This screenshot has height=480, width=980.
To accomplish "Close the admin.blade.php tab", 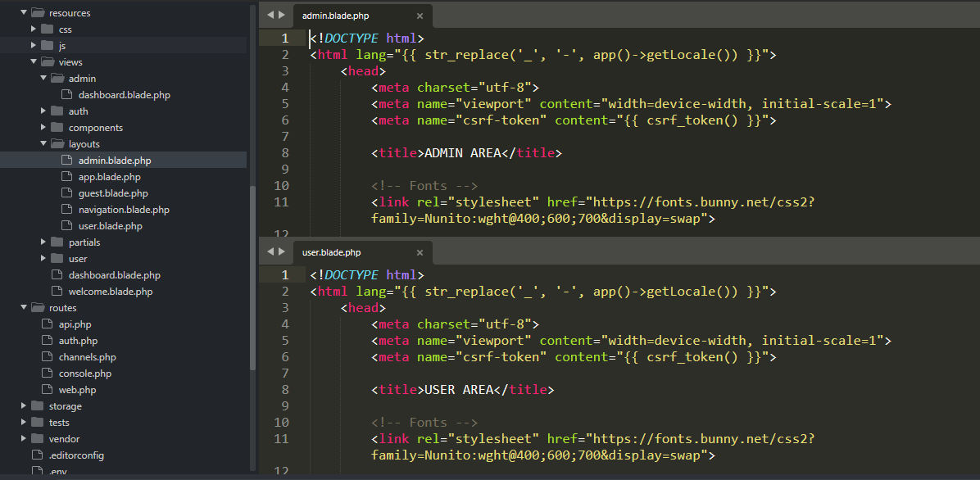I will [x=420, y=16].
